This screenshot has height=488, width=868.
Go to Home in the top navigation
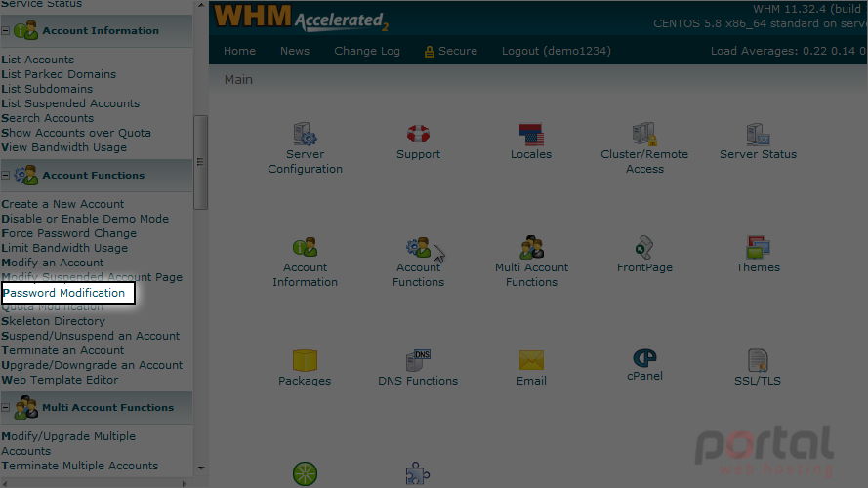[239, 51]
